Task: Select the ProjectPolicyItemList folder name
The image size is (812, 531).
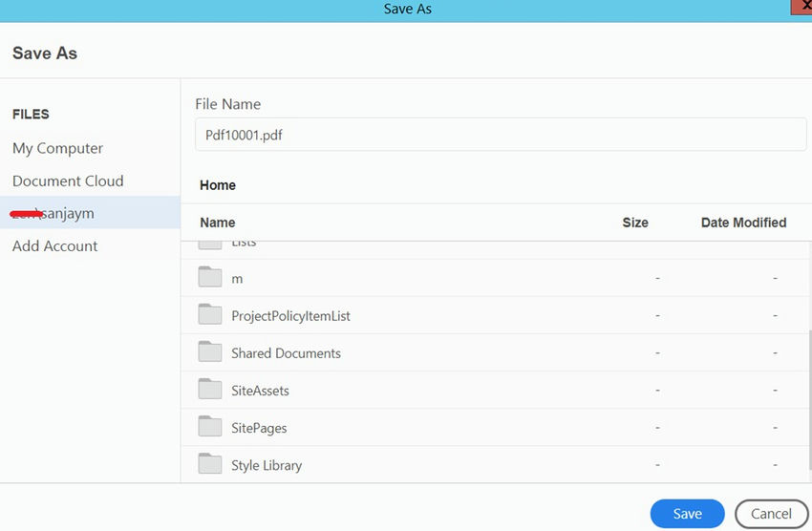Action: click(x=290, y=316)
